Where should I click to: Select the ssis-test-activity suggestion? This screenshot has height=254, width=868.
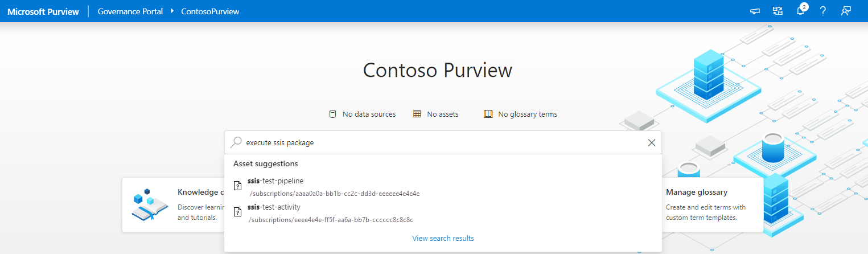point(443,213)
